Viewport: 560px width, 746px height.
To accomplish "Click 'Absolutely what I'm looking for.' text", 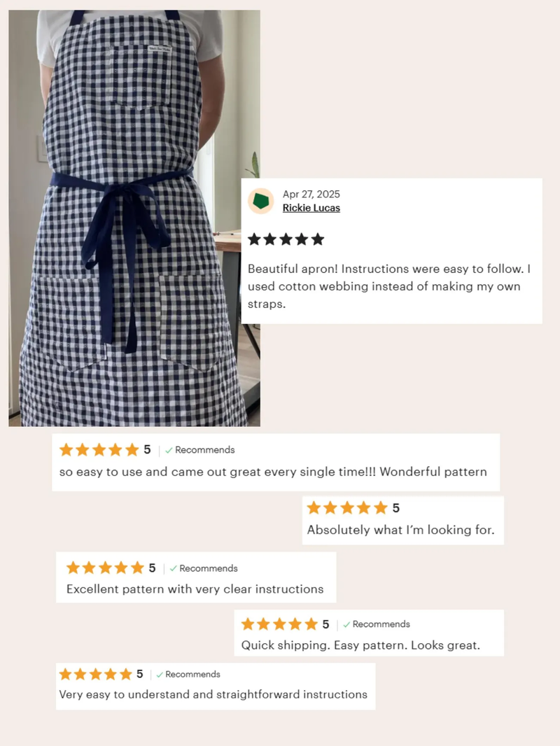I will pyautogui.click(x=400, y=530).
